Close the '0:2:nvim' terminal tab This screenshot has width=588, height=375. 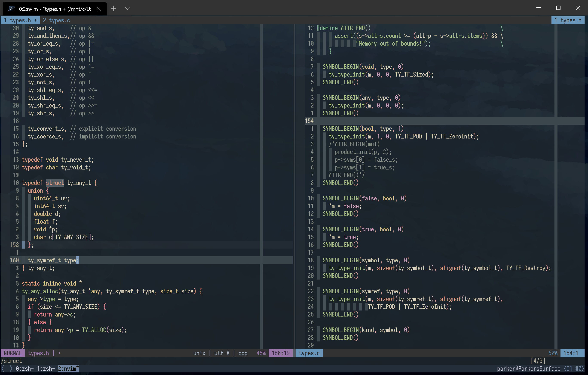tap(99, 9)
